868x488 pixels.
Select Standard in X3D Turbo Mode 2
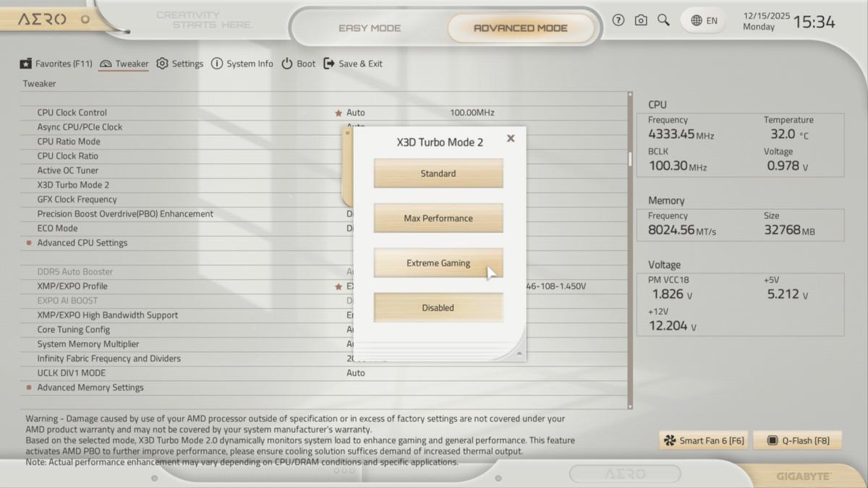click(x=438, y=174)
